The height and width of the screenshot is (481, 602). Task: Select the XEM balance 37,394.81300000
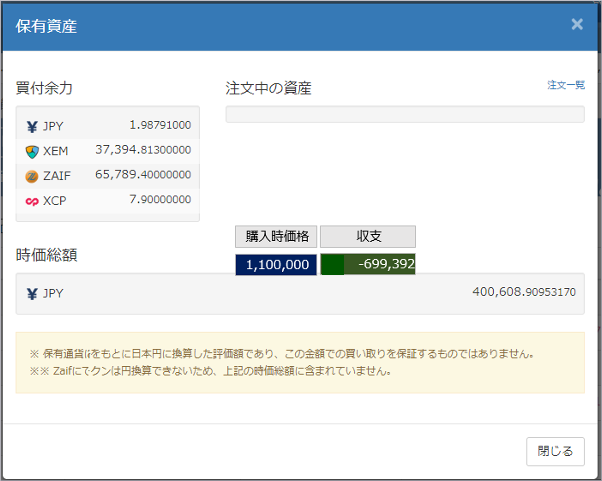point(143,150)
